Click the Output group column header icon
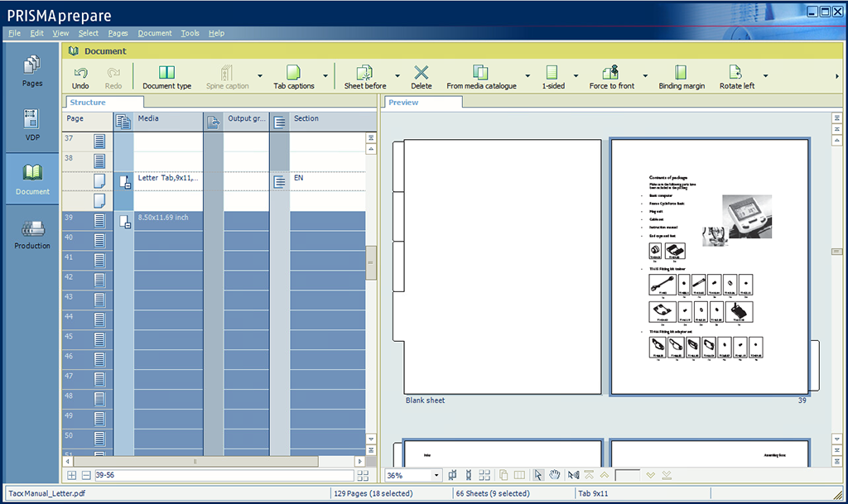 (x=213, y=122)
